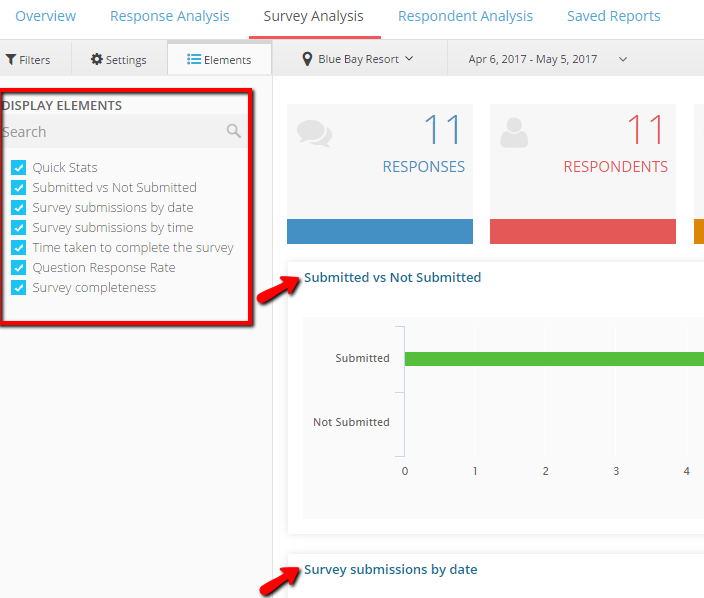Click the Submitted axis label

click(362, 358)
